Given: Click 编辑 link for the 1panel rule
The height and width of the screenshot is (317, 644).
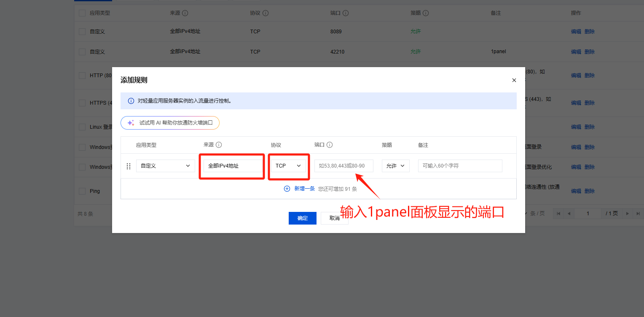Looking at the screenshot, I should tap(576, 52).
